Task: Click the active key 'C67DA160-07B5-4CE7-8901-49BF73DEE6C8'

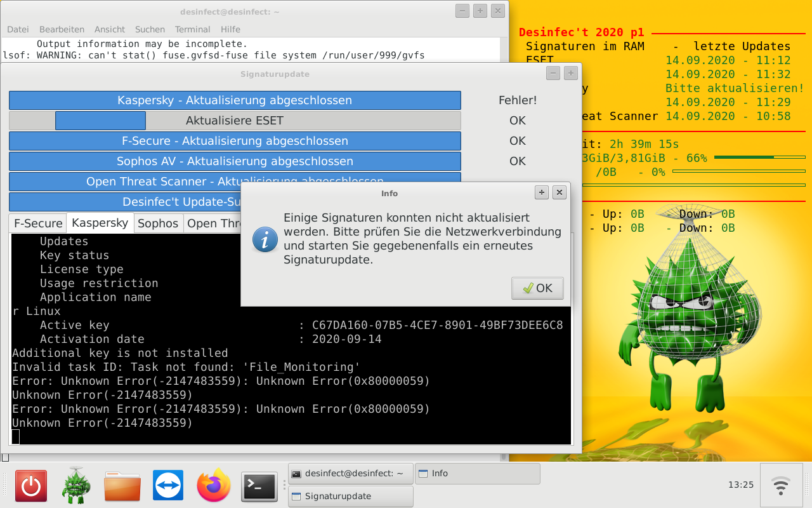Action: pyautogui.click(x=438, y=325)
